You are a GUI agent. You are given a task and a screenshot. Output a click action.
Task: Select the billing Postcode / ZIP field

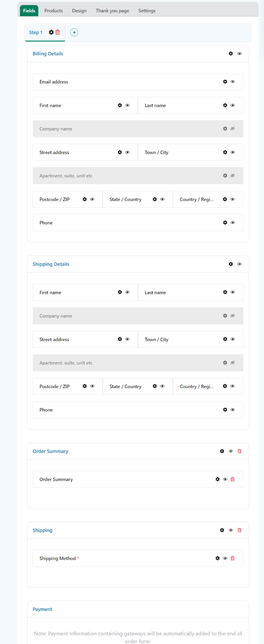point(68,199)
